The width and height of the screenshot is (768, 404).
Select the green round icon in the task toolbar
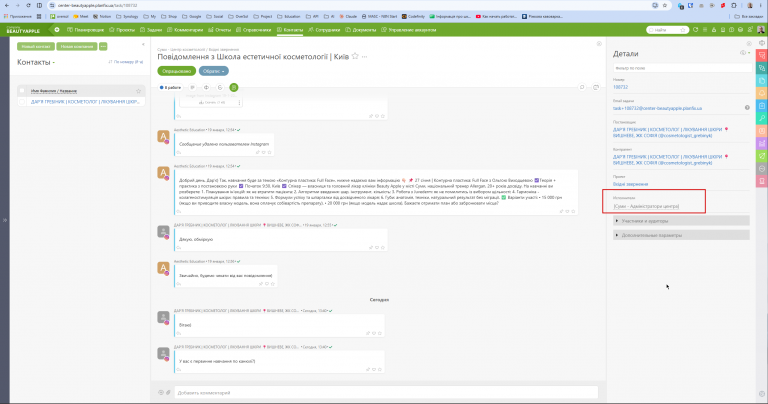pyautogui.click(x=234, y=87)
